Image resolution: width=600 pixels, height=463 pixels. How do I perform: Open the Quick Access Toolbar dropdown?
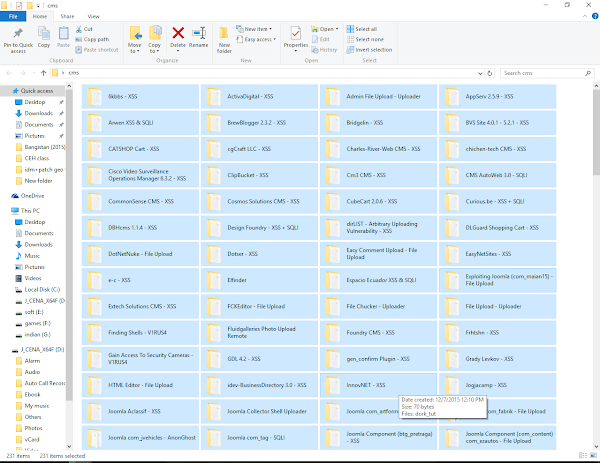tap(38, 6)
